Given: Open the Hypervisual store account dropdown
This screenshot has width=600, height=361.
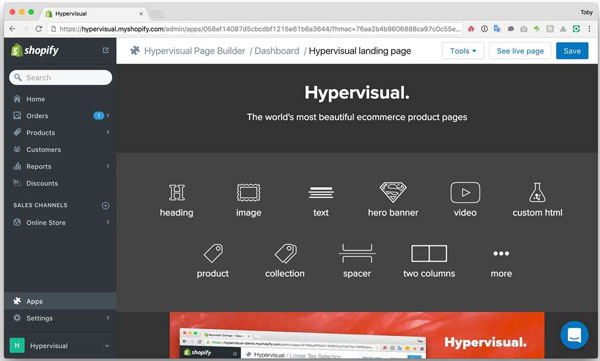Looking at the screenshot, I should [x=60, y=345].
